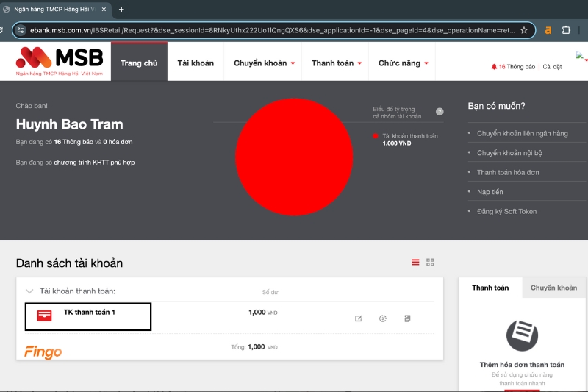Click the Bạn có muốn? heading
Viewport: 588px width, 392px height.
(497, 106)
